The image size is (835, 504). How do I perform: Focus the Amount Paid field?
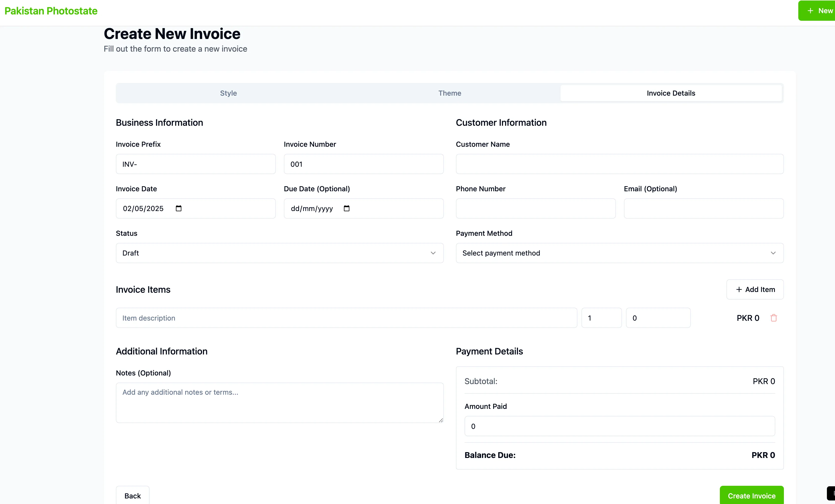click(x=619, y=426)
